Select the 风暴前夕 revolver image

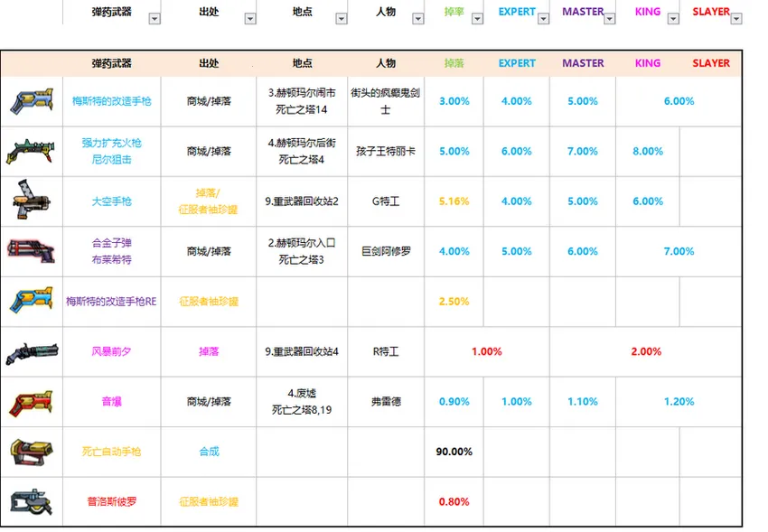31,351
